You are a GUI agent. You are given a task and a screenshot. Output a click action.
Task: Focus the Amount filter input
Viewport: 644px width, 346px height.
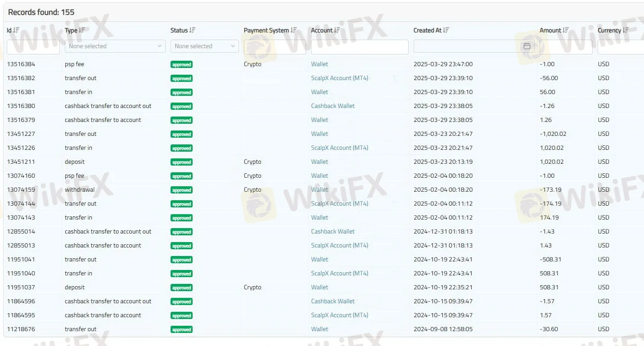566,47
